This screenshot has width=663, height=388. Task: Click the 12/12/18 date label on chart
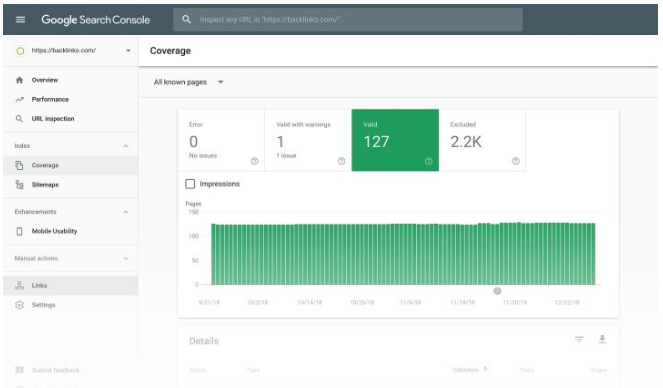pyautogui.click(x=567, y=302)
